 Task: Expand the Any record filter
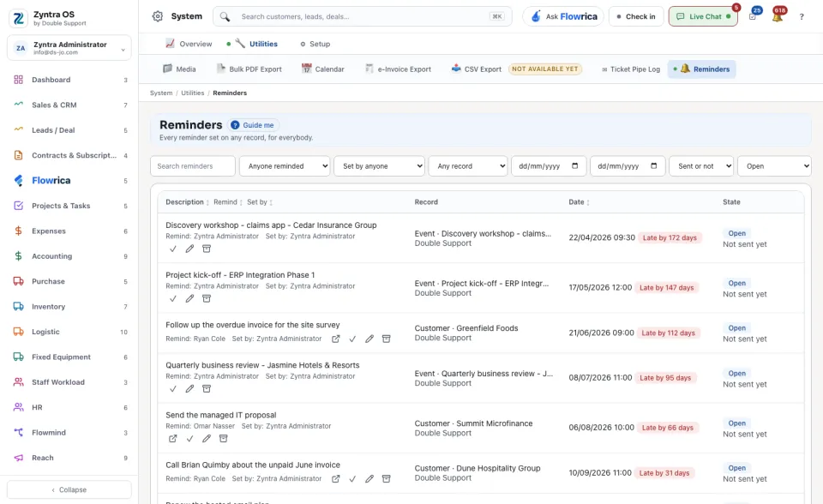point(468,166)
